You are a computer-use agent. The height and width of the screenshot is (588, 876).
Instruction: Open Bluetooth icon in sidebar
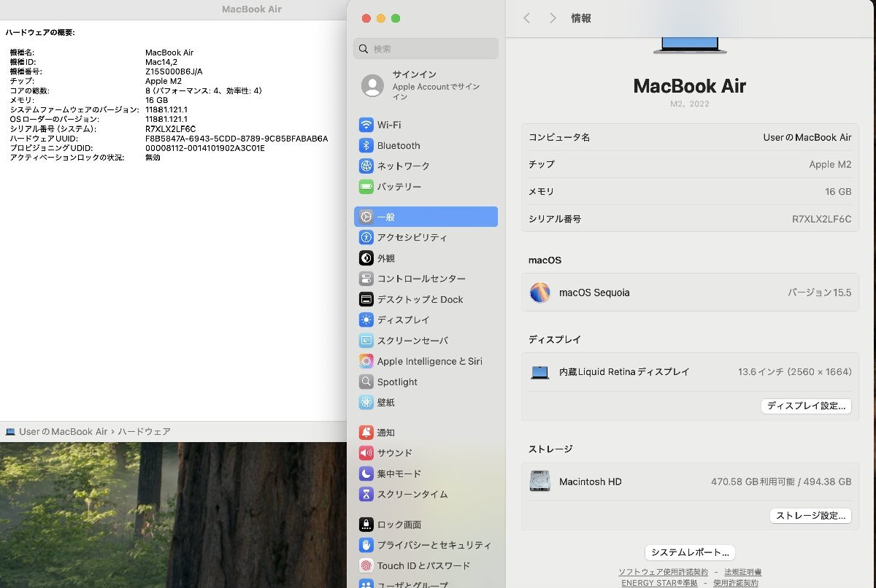366,145
